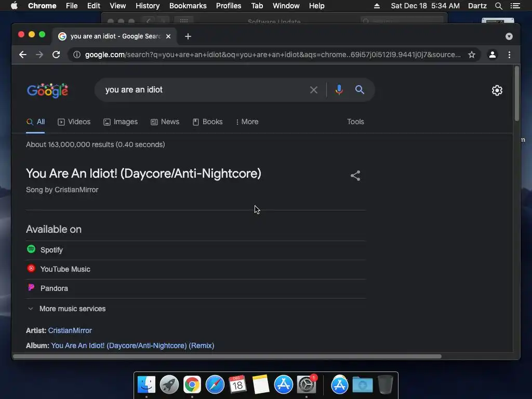The height and width of the screenshot is (399, 532).
Task: Open the Chrome application menu
Action: tap(42, 6)
